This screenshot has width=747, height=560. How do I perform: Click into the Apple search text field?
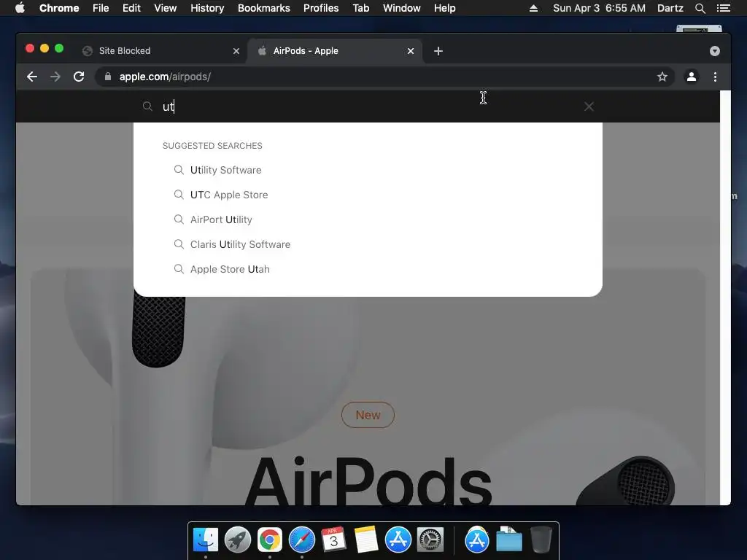pyautogui.click(x=367, y=106)
